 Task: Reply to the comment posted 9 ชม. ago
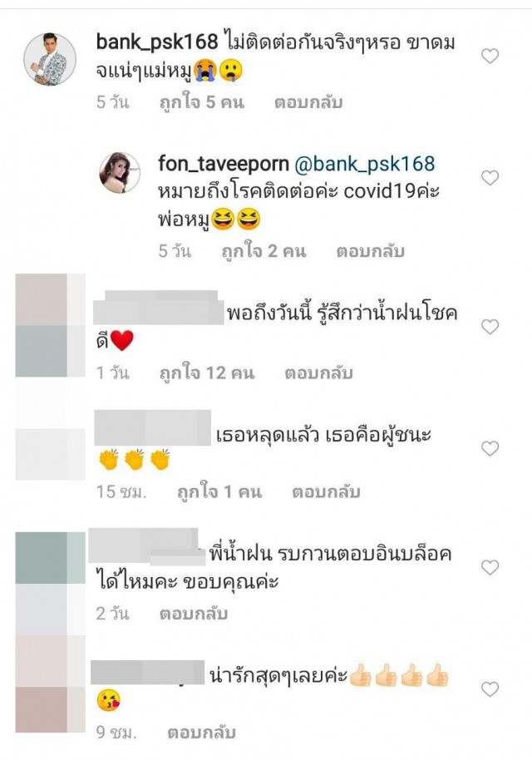(201, 732)
